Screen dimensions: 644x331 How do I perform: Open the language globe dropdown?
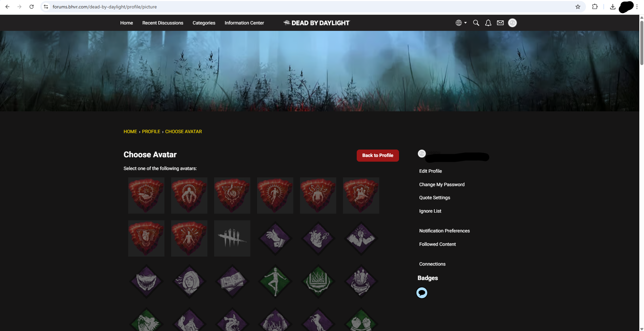point(461,23)
